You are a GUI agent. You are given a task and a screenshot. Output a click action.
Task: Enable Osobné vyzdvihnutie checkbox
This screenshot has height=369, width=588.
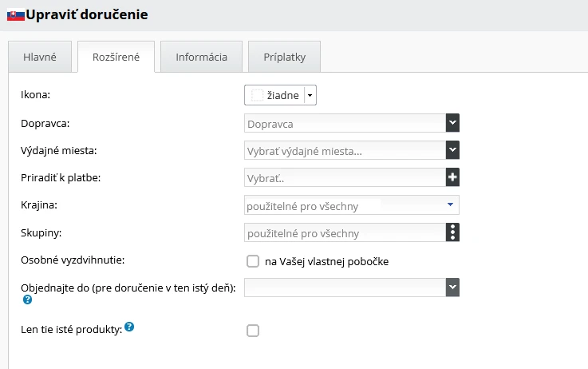point(253,261)
